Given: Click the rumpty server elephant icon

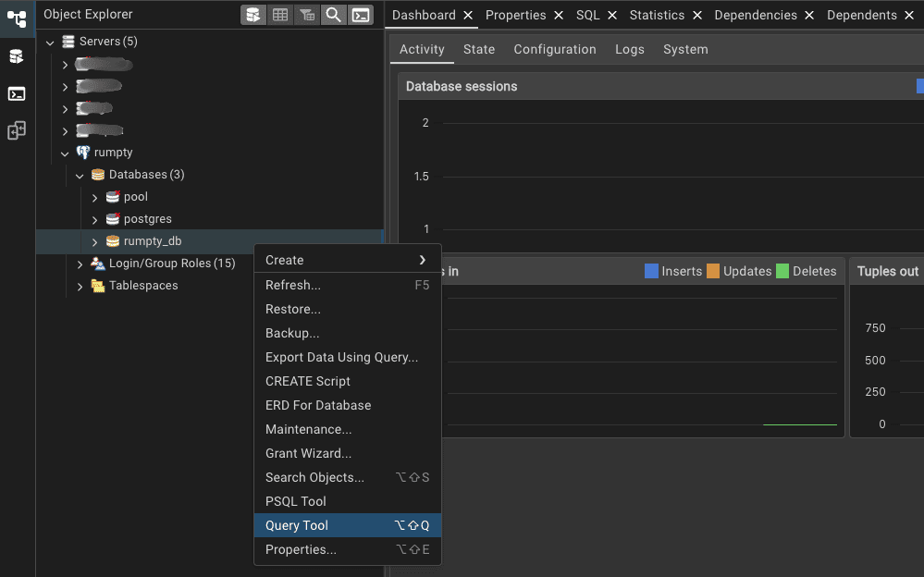Looking at the screenshot, I should (83, 153).
